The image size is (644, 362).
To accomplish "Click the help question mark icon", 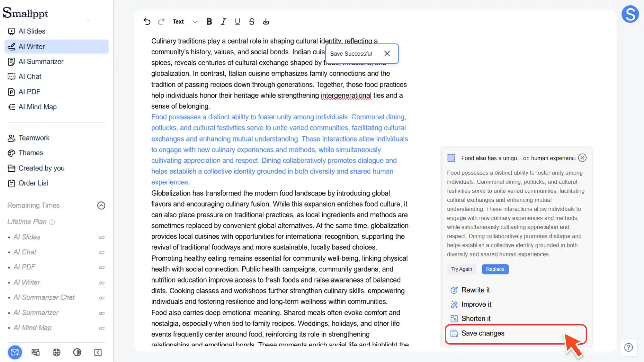I will pos(628,348).
